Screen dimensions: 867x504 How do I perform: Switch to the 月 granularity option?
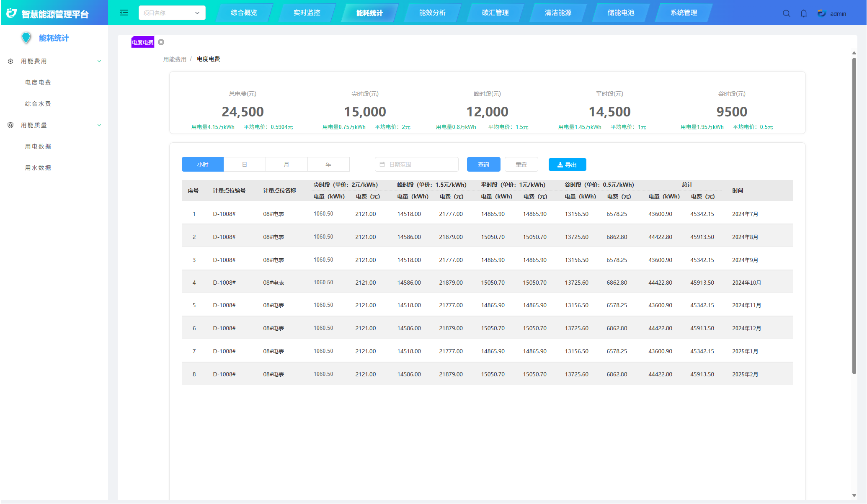[286, 165]
